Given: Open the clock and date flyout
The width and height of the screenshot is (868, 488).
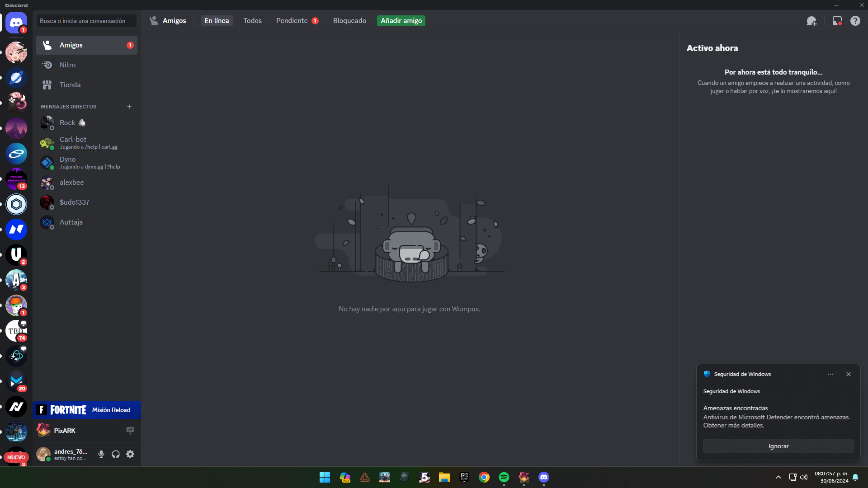Looking at the screenshot, I should (832, 477).
